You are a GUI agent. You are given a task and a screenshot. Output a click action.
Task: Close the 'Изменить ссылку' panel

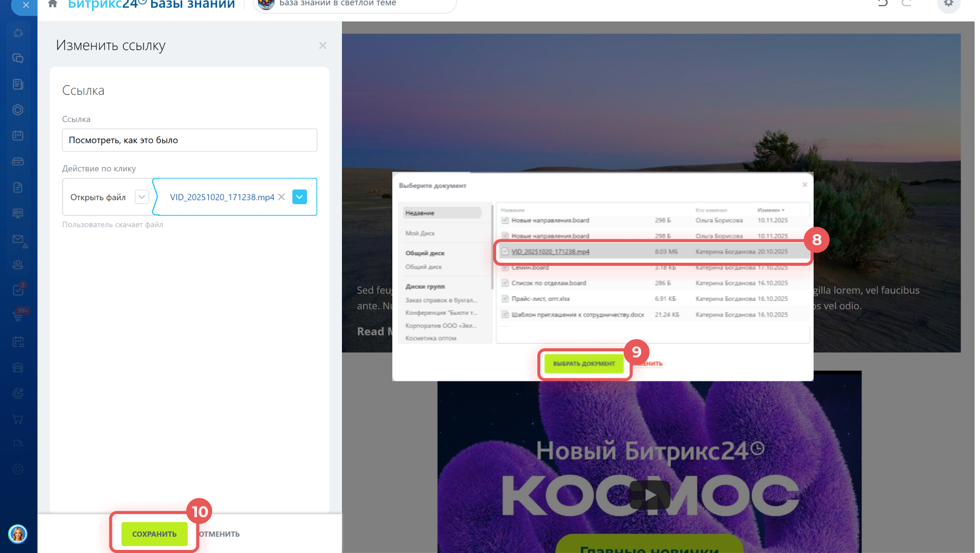pos(323,46)
